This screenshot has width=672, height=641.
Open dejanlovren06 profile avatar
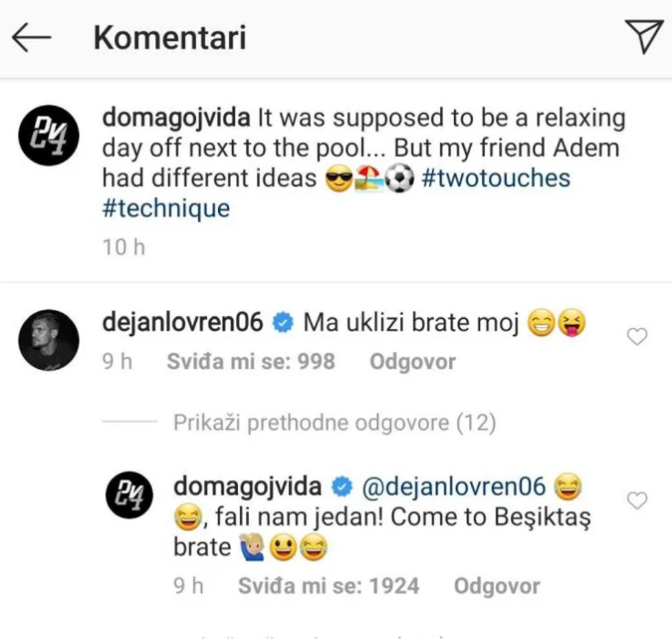(49, 340)
